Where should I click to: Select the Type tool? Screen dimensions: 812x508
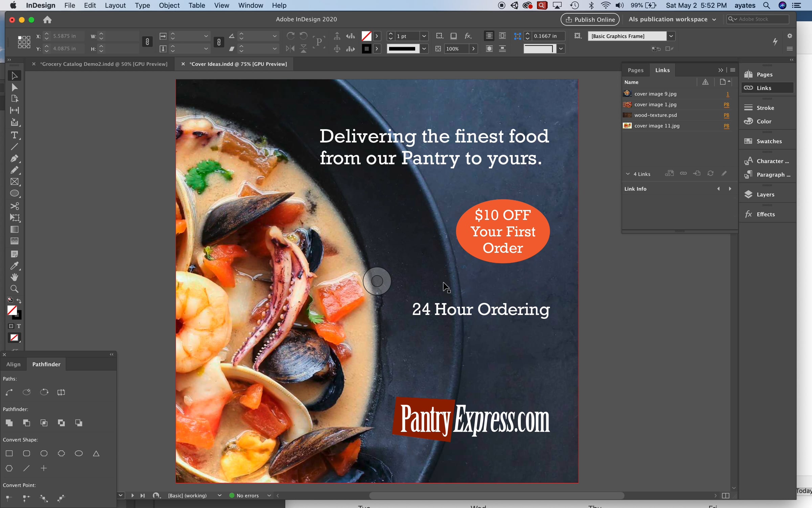point(14,135)
